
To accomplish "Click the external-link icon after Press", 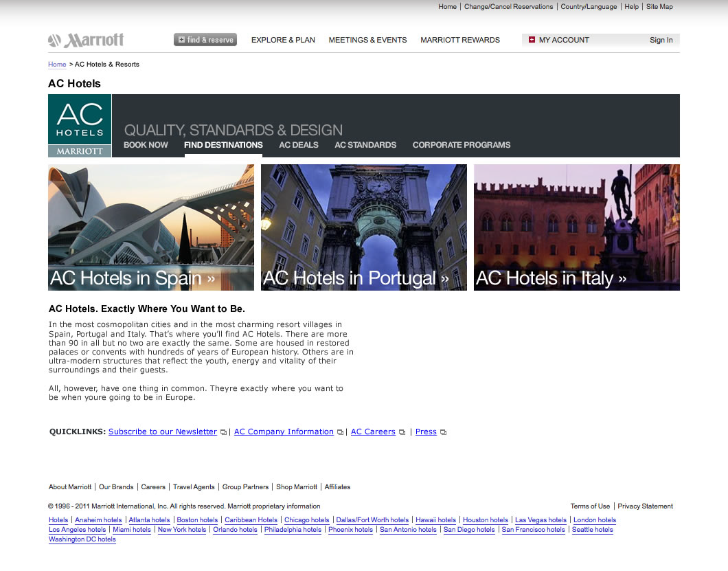I will pyautogui.click(x=443, y=432).
